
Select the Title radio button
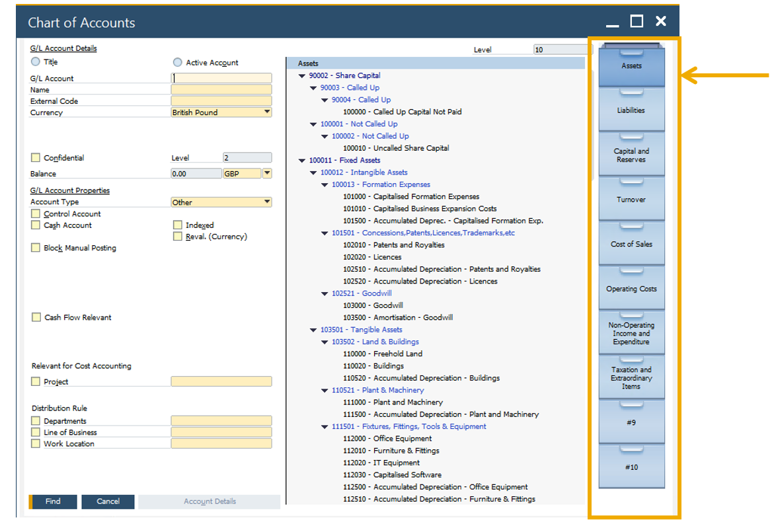[36, 61]
